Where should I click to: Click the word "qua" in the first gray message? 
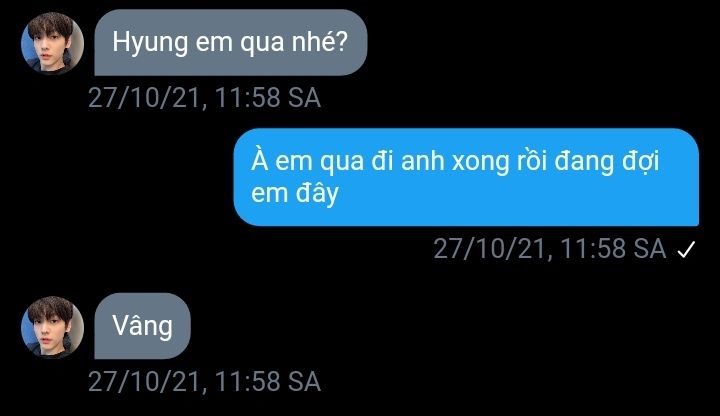263,44
